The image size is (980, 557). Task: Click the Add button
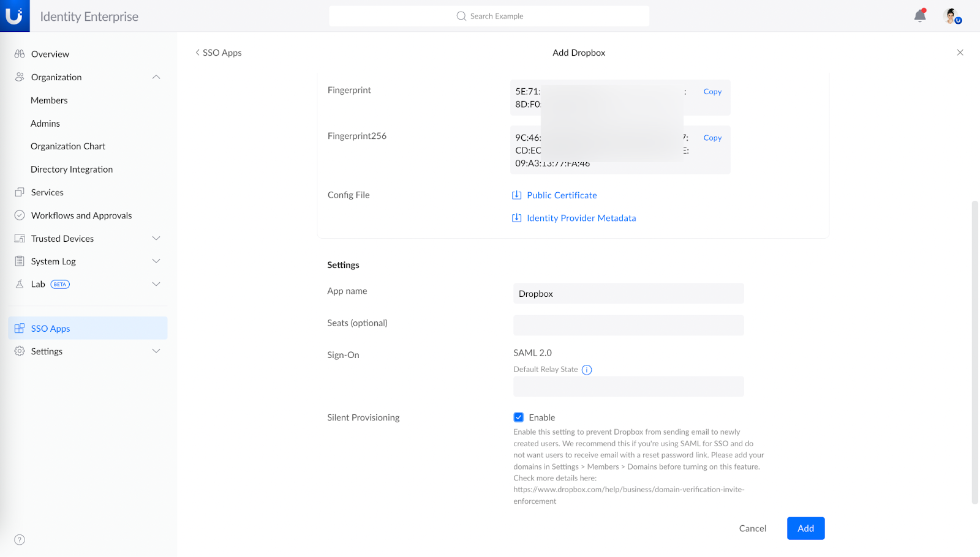tap(805, 528)
